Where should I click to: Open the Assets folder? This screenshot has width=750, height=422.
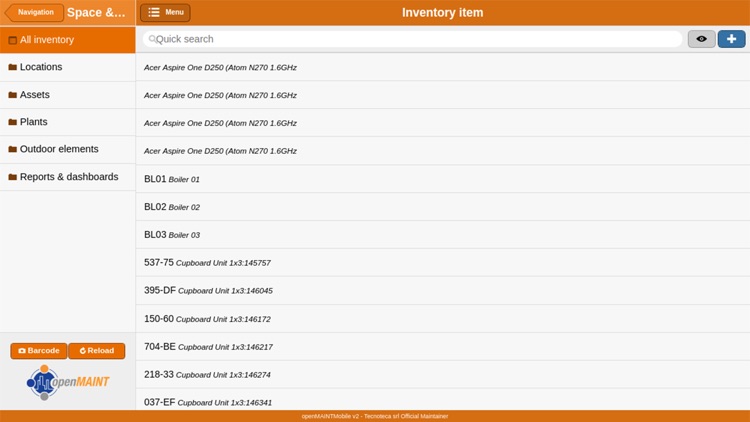click(x=67, y=95)
